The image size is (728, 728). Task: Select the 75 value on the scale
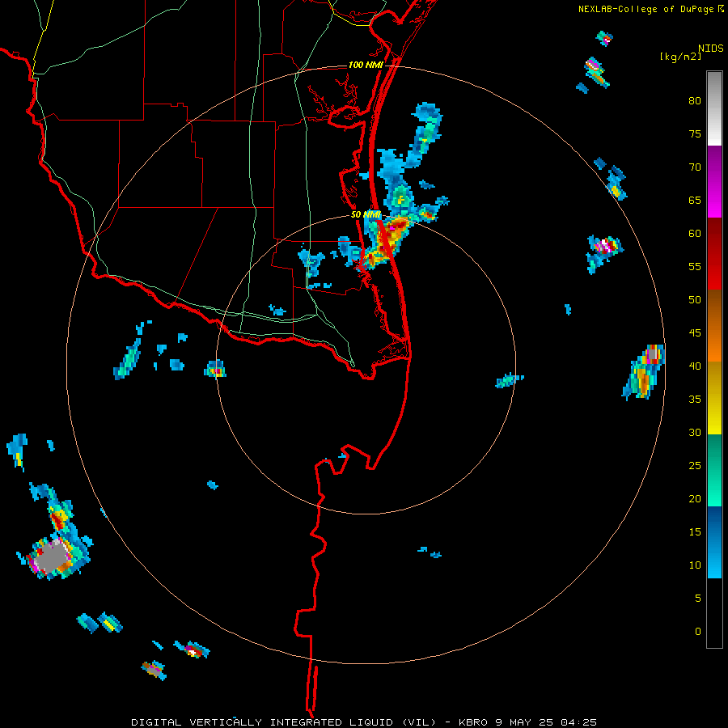(695, 133)
